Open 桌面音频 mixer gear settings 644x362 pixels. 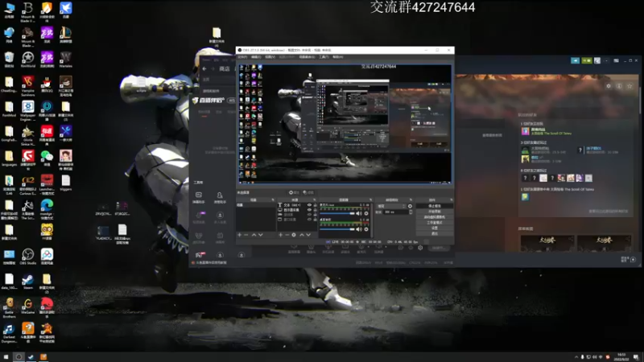click(x=366, y=229)
